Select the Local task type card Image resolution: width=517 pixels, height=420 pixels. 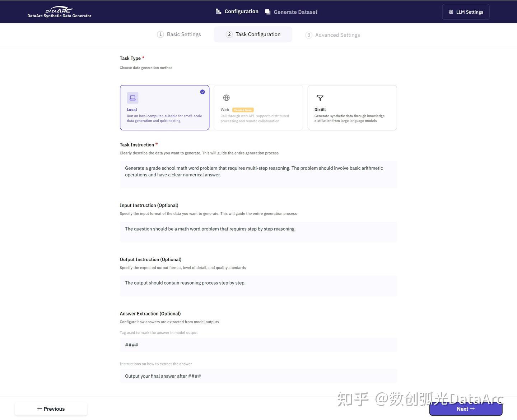(164, 107)
